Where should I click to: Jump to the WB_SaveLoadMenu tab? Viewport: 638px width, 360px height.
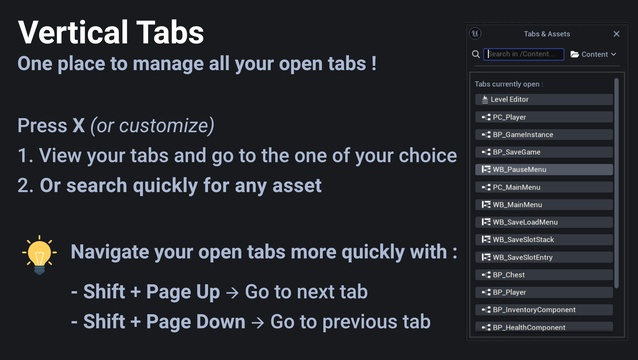click(544, 222)
